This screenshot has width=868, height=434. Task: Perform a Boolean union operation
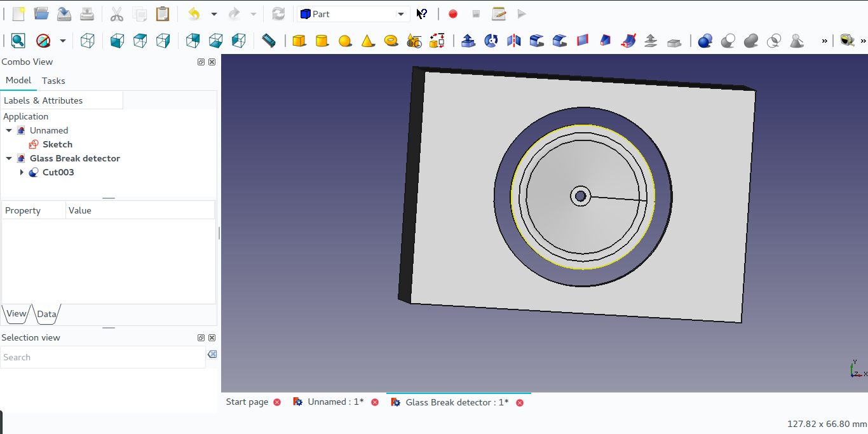point(751,40)
